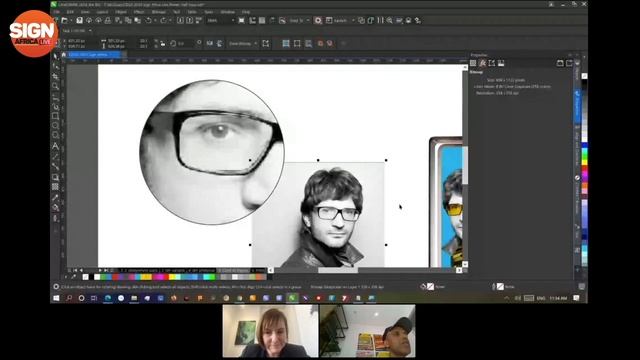Open the File menu

point(57,12)
